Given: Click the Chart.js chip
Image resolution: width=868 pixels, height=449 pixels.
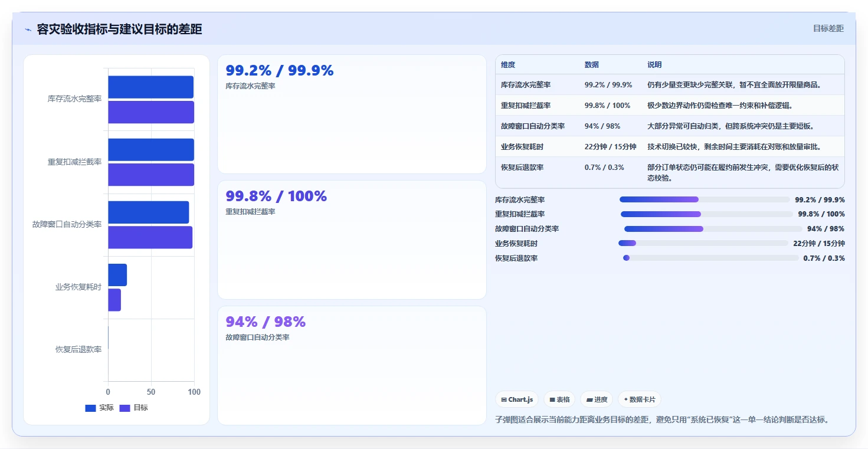Looking at the screenshot, I should 516,399.
